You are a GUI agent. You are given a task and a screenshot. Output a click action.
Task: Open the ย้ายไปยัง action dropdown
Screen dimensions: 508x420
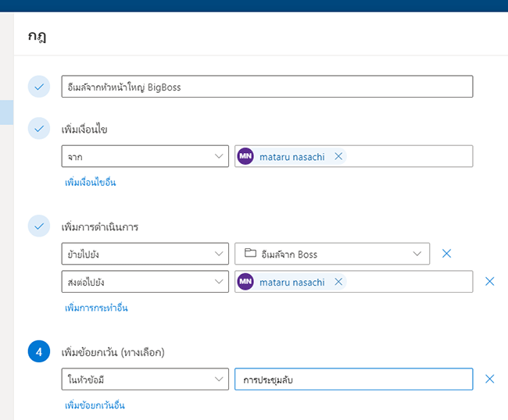point(145,254)
